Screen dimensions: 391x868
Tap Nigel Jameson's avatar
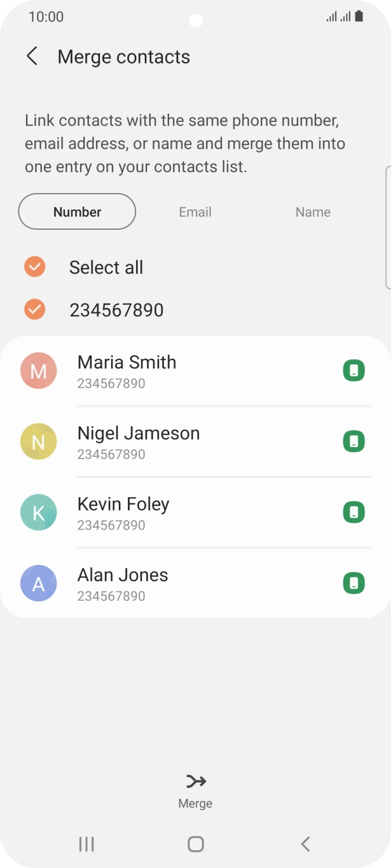pos(39,442)
